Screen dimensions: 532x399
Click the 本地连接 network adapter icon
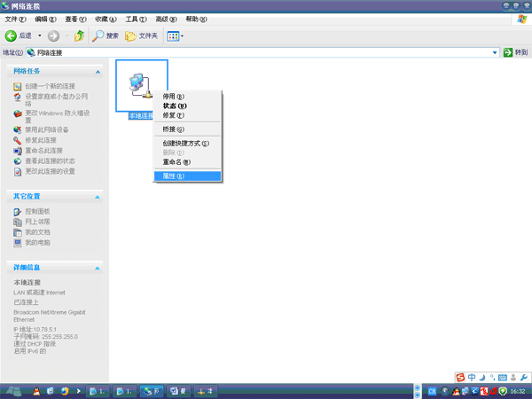pos(140,84)
